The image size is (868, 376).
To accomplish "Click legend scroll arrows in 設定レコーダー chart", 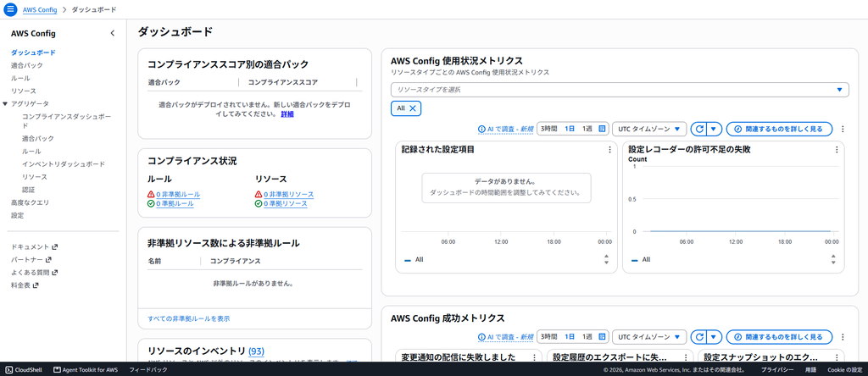I will (x=833, y=259).
